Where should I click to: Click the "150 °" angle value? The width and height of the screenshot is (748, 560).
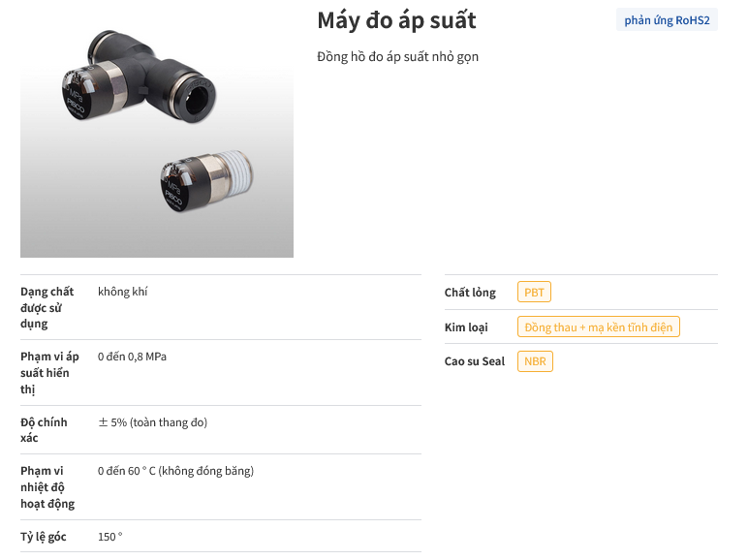(110, 537)
